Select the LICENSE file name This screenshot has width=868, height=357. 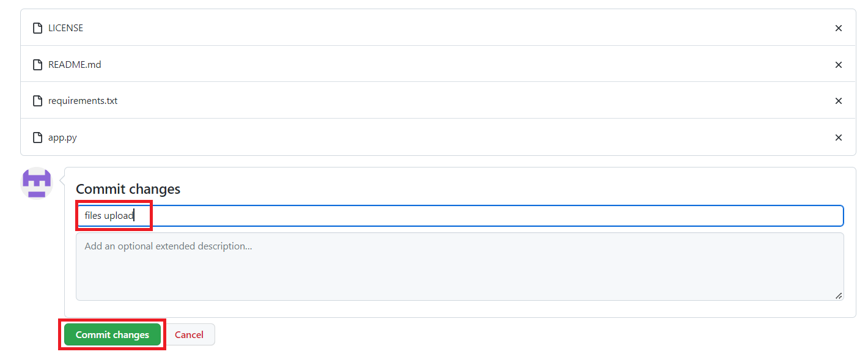click(x=65, y=28)
